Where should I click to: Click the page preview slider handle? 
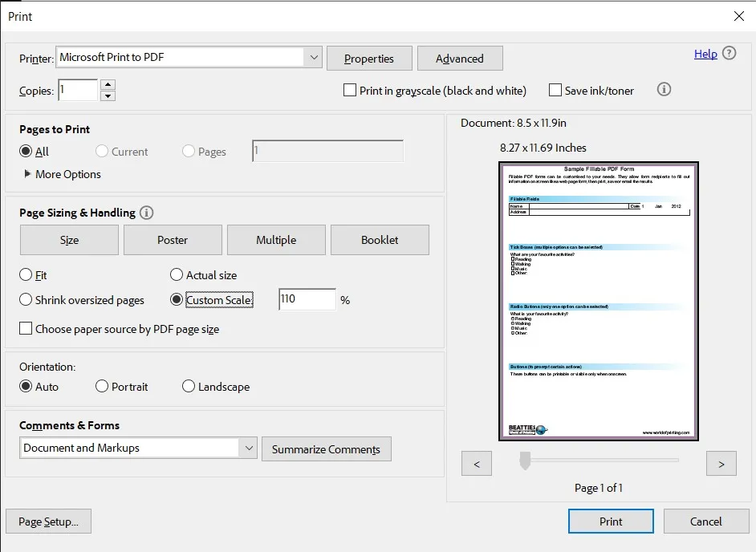tap(525, 461)
